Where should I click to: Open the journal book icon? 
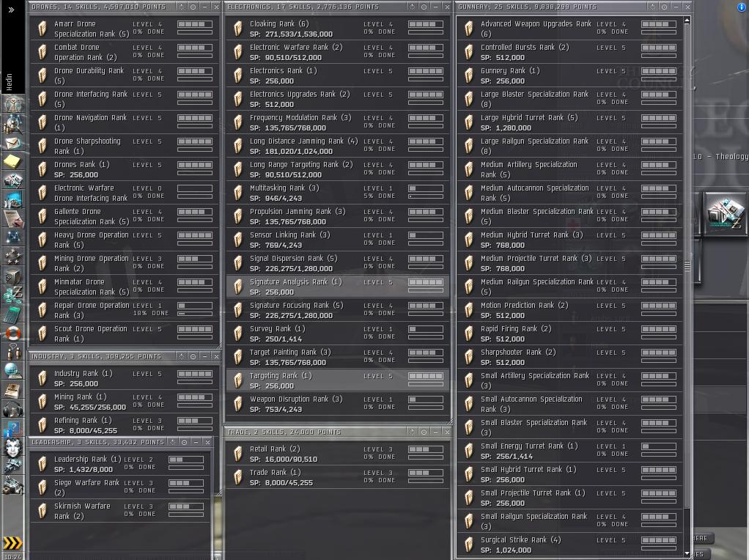coord(13,390)
